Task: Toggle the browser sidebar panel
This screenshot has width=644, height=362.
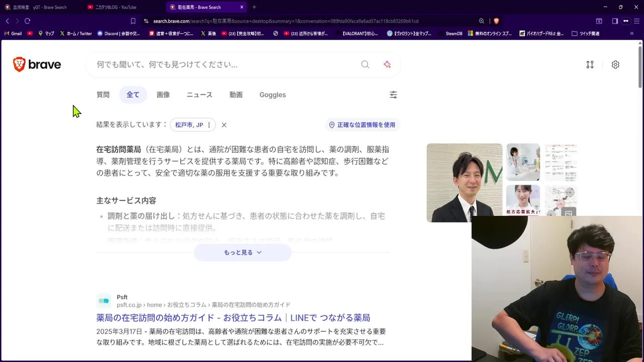Action: click(615, 21)
